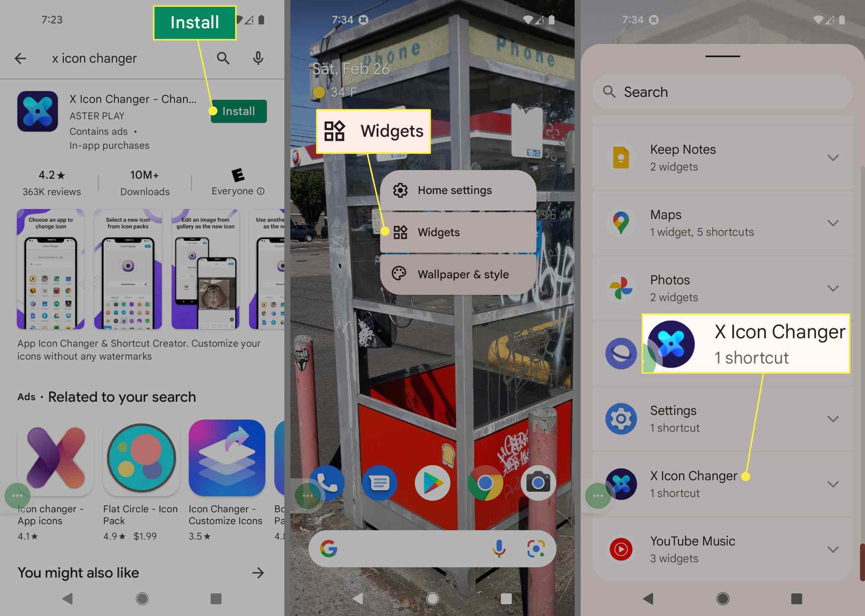Image resolution: width=865 pixels, height=616 pixels.
Task: Tap the home button on the home screen
Action: [x=432, y=599]
